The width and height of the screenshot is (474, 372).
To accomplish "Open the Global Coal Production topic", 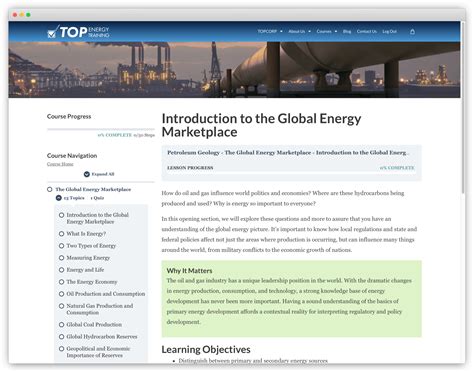I will [x=94, y=324].
